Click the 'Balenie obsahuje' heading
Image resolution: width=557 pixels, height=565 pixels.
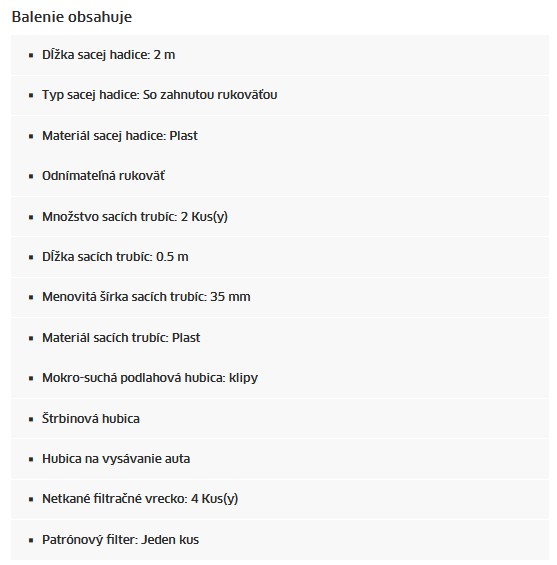72,17
